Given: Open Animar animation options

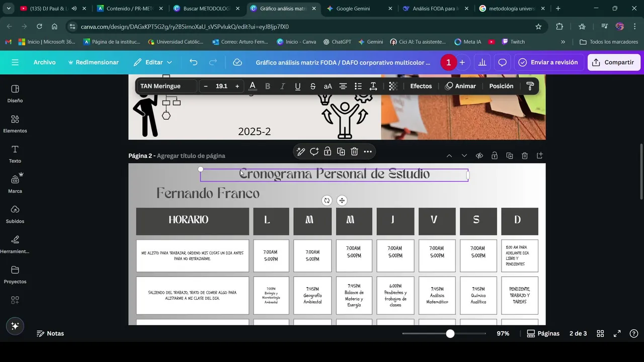Looking at the screenshot, I should click(x=460, y=86).
